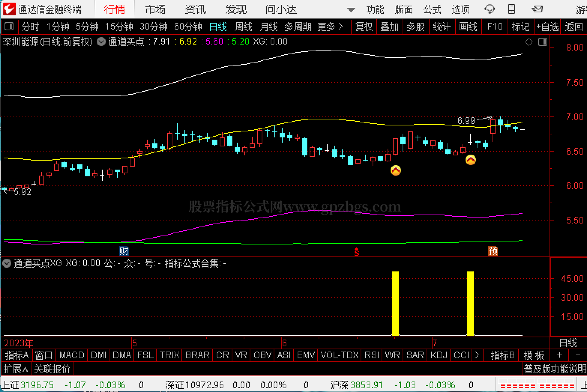
Task: Open the 发现 tab
Action: tap(236, 9)
